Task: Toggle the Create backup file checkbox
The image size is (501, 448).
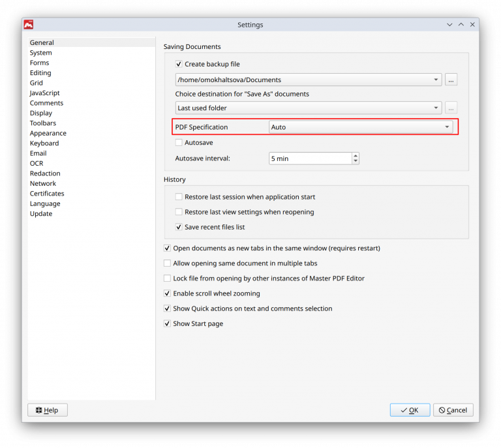Action: tap(179, 65)
